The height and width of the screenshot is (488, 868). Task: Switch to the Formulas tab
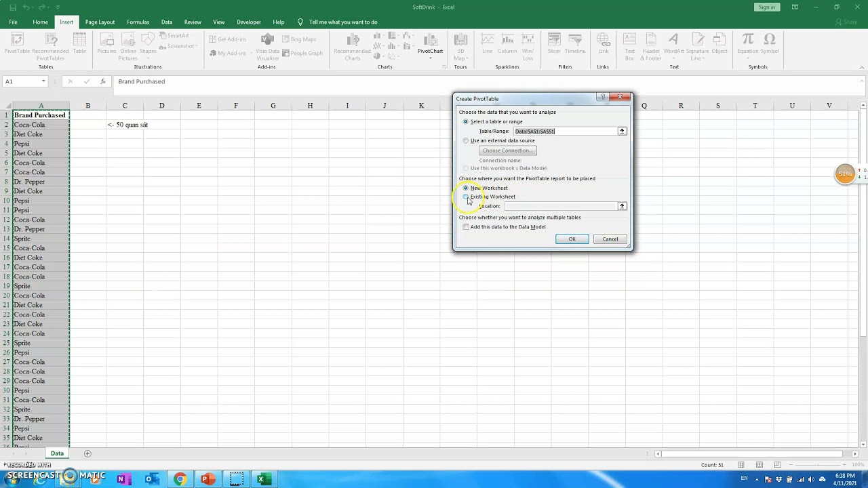point(138,22)
